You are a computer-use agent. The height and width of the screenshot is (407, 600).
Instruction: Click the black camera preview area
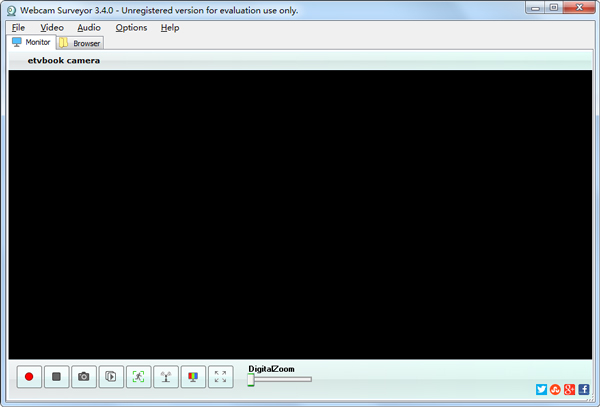pyautogui.click(x=300, y=215)
